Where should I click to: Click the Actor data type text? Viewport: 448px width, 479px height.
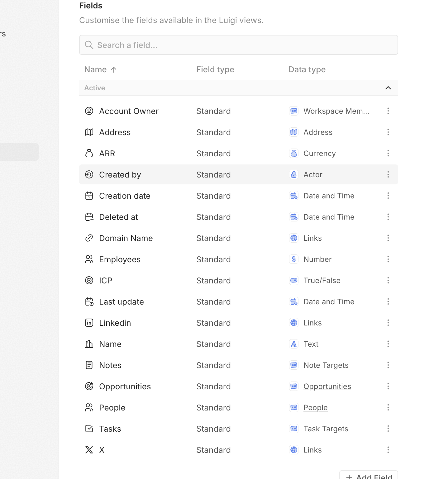click(x=313, y=175)
